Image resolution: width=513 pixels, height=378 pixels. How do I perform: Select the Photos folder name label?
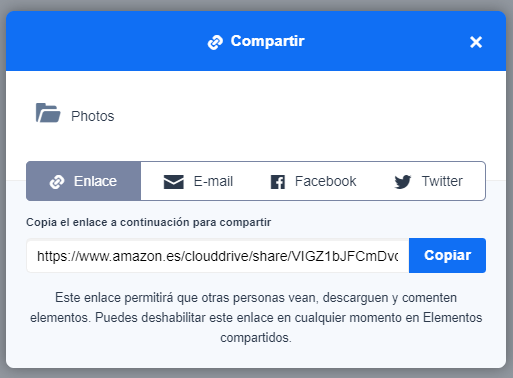click(x=93, y=116)
